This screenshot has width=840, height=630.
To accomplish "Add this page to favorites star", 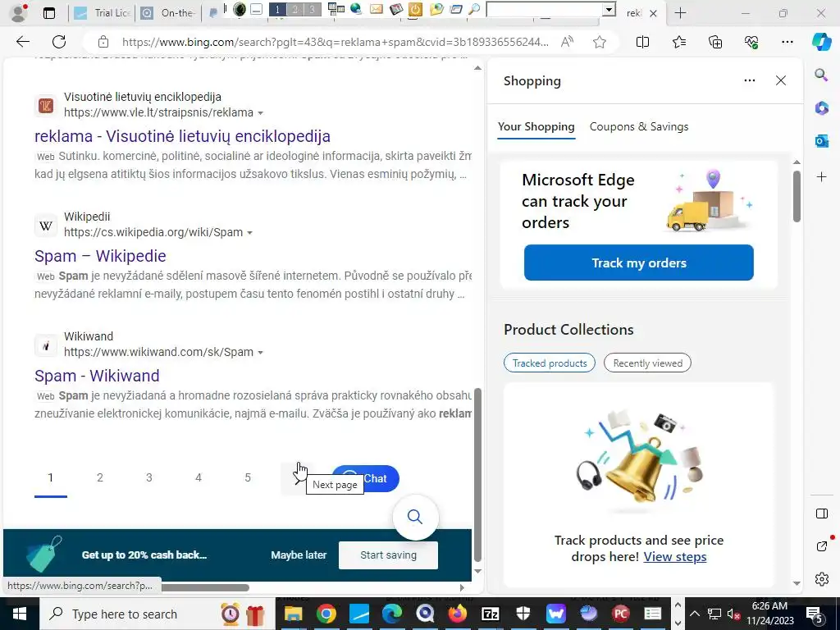I will pyautogui.click(x=600, y=42).
